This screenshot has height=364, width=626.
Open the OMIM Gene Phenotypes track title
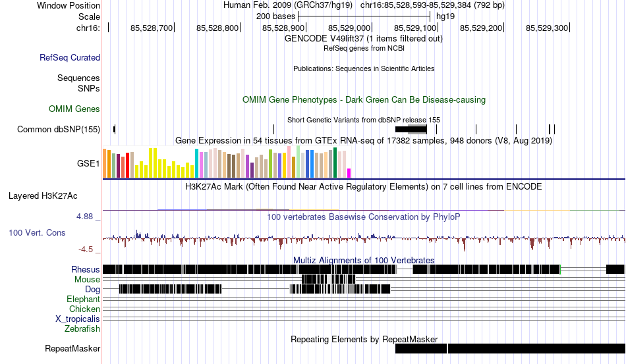[364, 99]
